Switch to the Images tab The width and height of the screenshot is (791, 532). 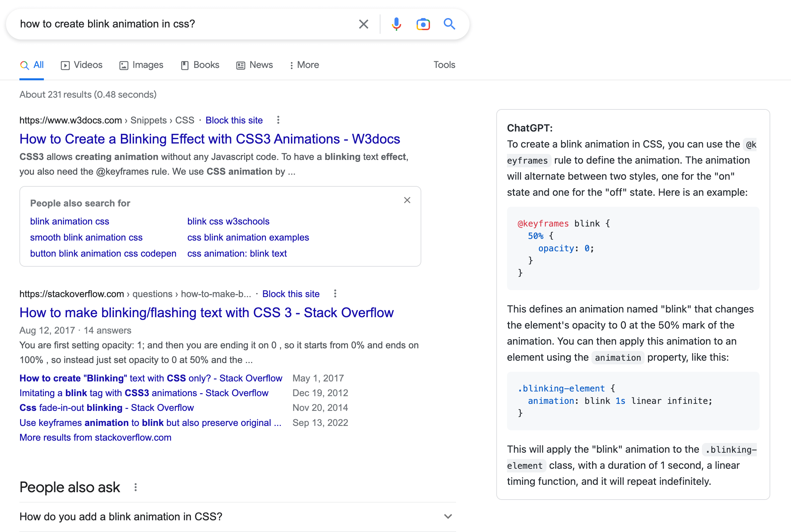(x=141, y=65)
